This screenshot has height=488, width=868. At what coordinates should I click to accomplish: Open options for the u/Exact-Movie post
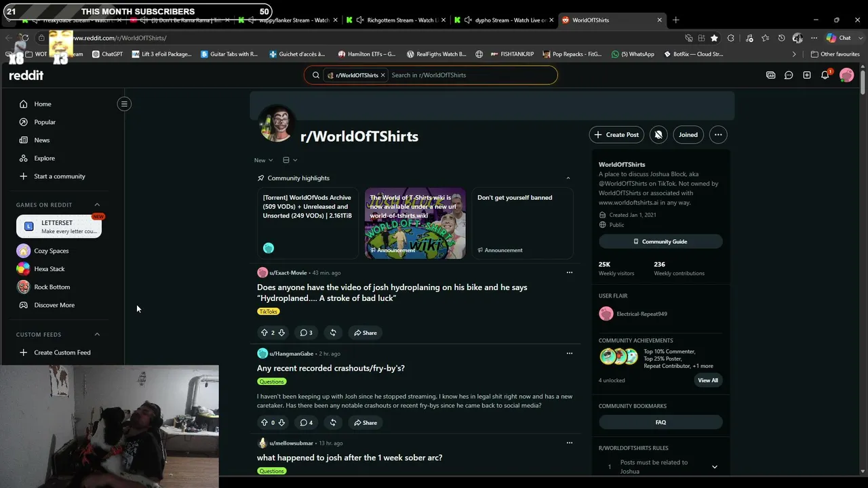pyautogui.click(x=570, y=272)
